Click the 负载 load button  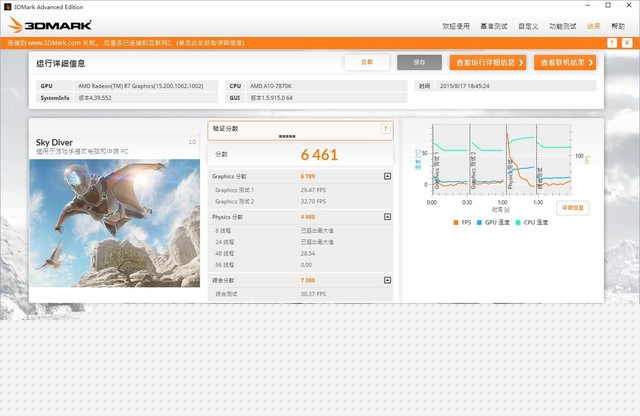point(367,62)
